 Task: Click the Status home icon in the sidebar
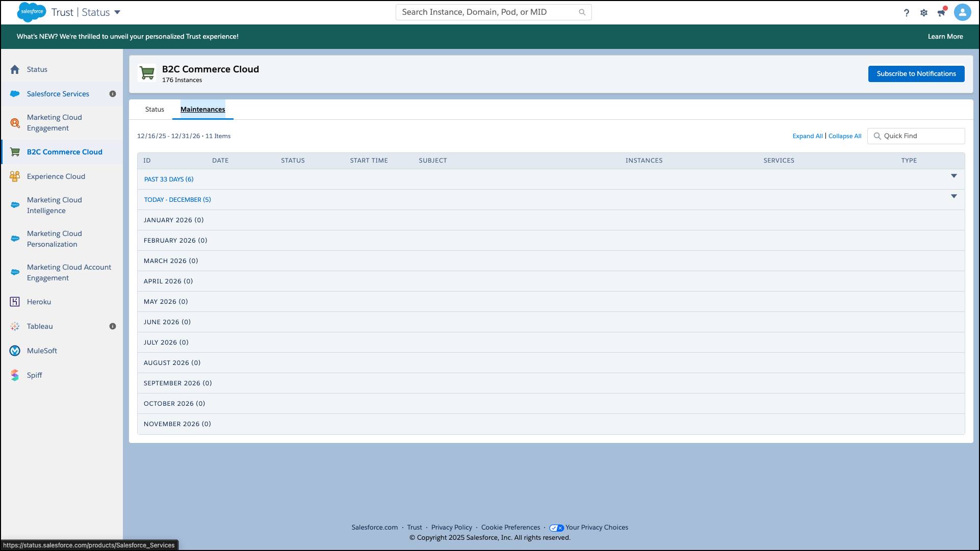pyautogui.click(x=15, y=69)
